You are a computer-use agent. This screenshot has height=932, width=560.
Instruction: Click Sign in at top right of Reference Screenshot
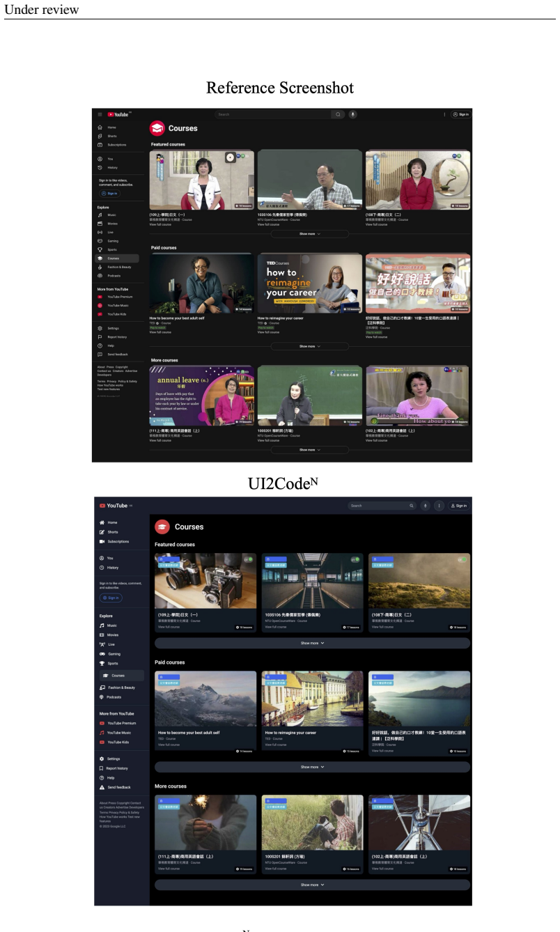click(x=460, y=114)
